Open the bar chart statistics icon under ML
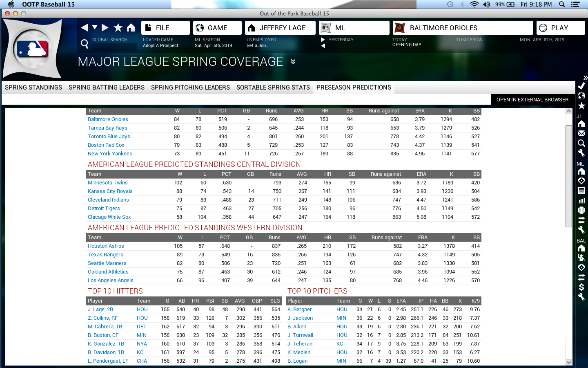588x368 pixels. click(581, 200)
